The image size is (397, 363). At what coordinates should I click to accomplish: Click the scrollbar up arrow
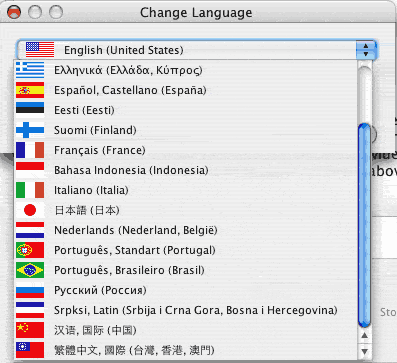pyautogui.click(x=364, y=335)
